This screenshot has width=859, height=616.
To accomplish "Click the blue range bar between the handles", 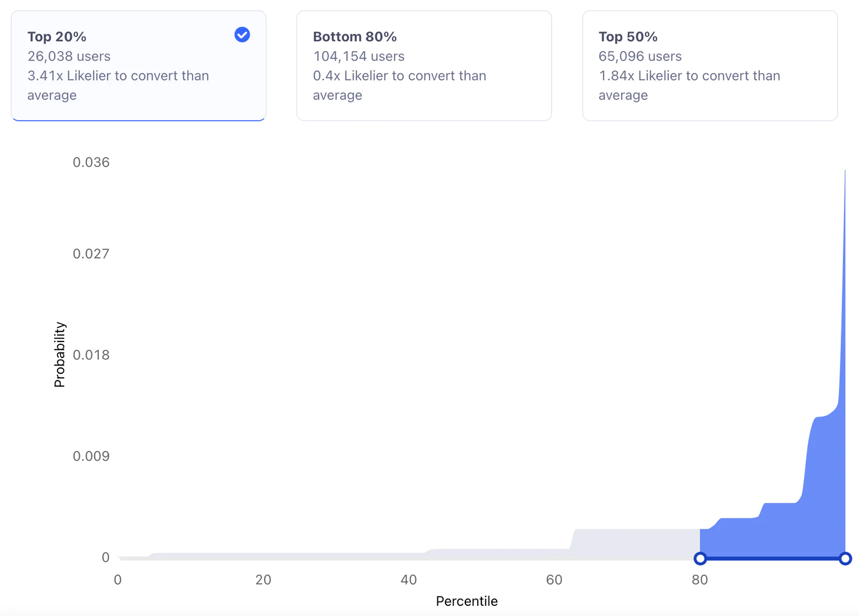I will 772,559.
